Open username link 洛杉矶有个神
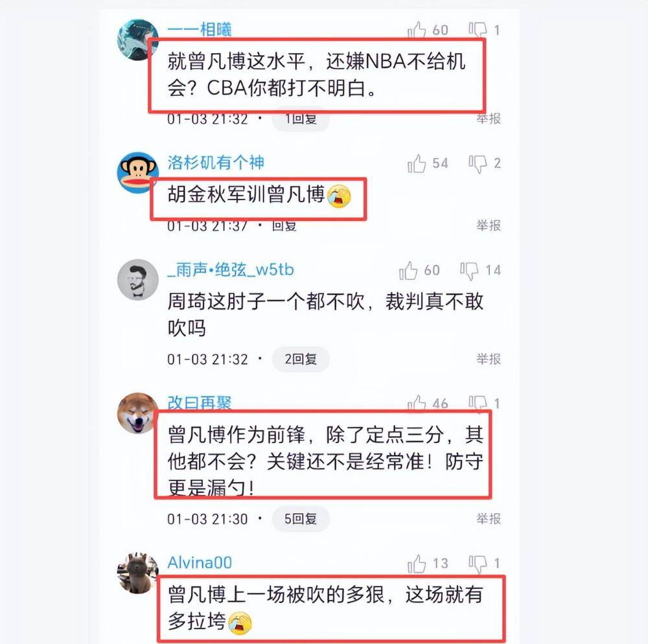The height and width of the screenshot is (644, 648). (216, 163)
